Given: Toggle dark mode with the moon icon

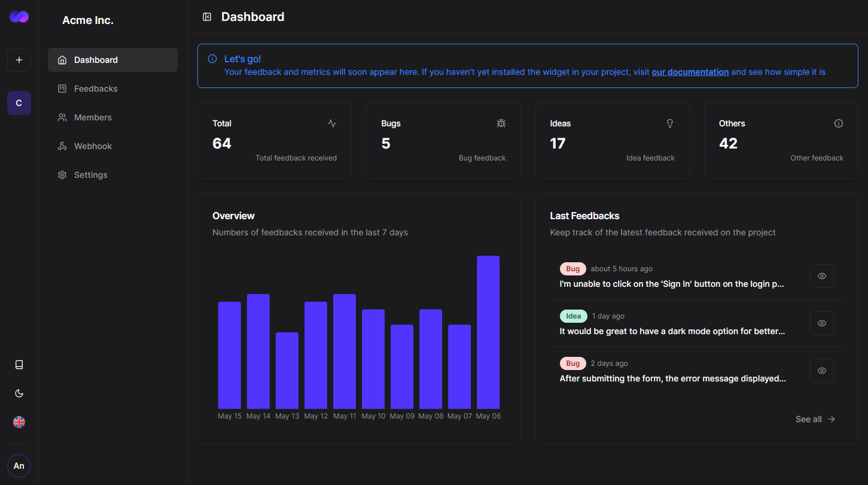Looking at the screenshot, I should click(x=19, y=393).
